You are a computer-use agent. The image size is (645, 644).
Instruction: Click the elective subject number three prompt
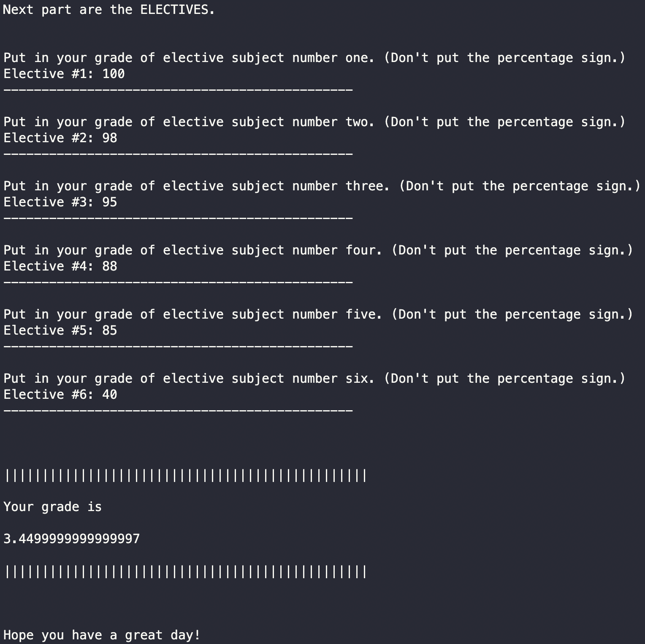[322, 187]
